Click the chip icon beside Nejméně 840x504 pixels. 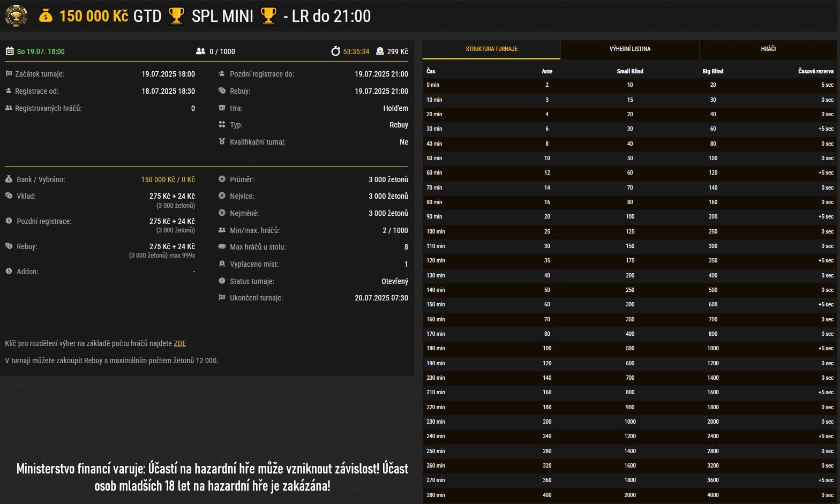pos(222,213)
